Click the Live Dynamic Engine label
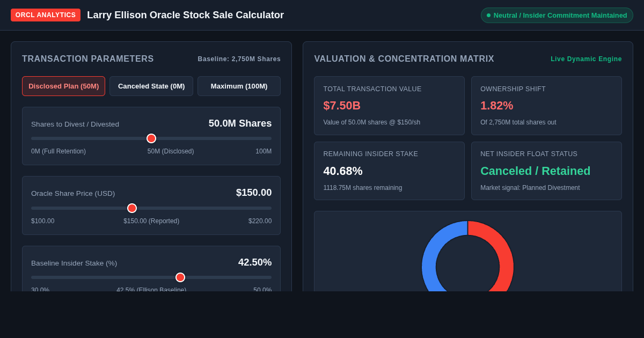644x338 pixels. 586,59
